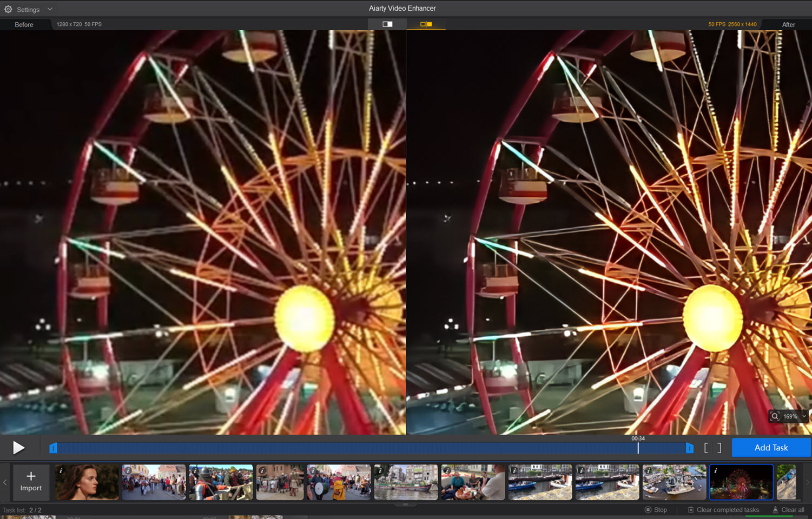Switch to side-by-side comparison view mode
The width and height of the screenshot is (812, 519).
(426, 24)
